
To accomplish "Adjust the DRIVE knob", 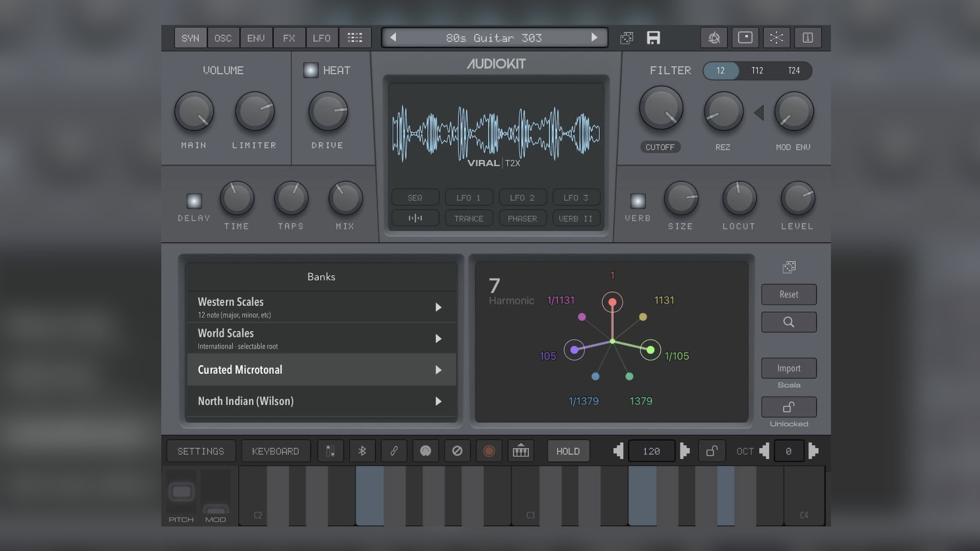I will (x=328, y=111).
